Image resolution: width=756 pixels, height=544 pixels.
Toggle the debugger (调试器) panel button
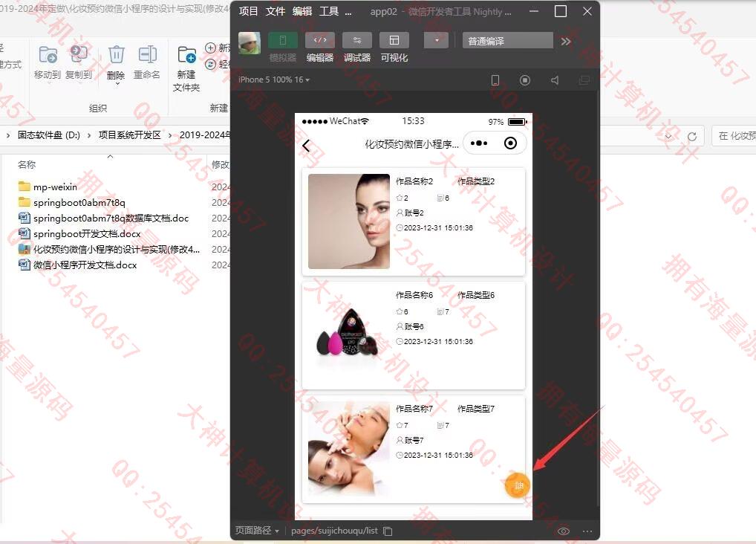pyautogui.click(x=356, y=41)
